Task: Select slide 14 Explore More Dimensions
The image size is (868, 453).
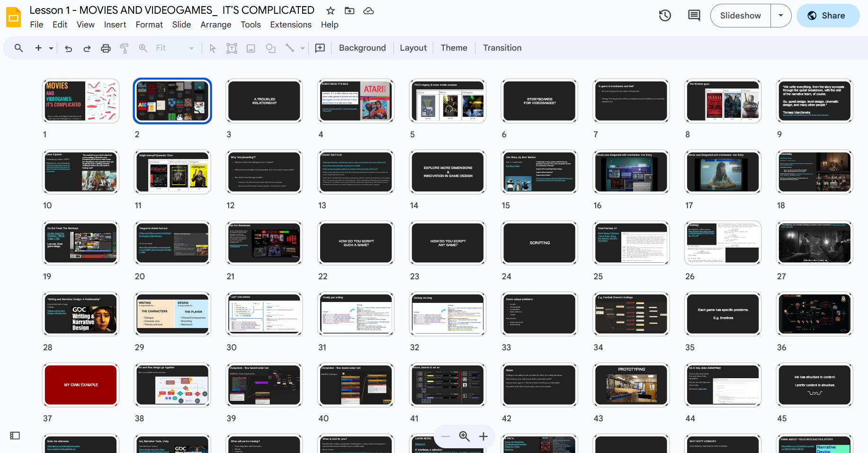Action: [447, 172]
